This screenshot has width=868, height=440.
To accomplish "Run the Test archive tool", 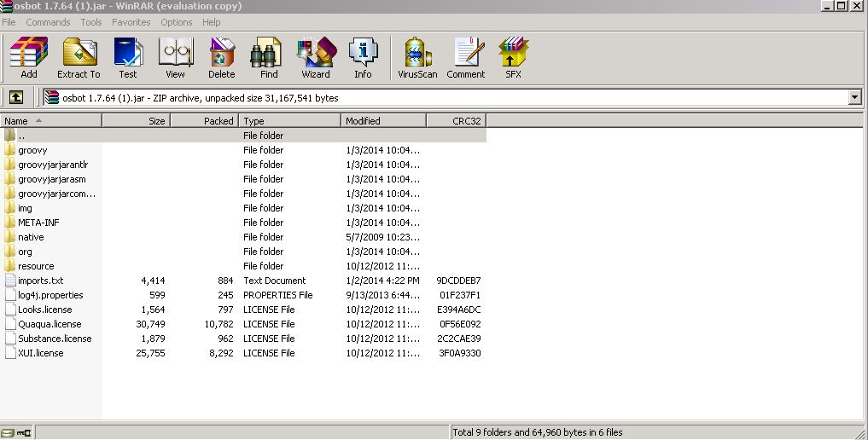I will click(128, 57).
